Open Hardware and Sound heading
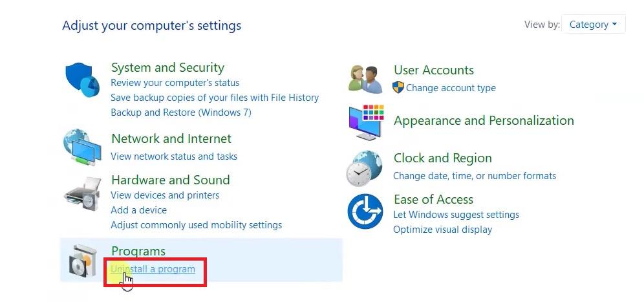 click(x=171, y=180)
